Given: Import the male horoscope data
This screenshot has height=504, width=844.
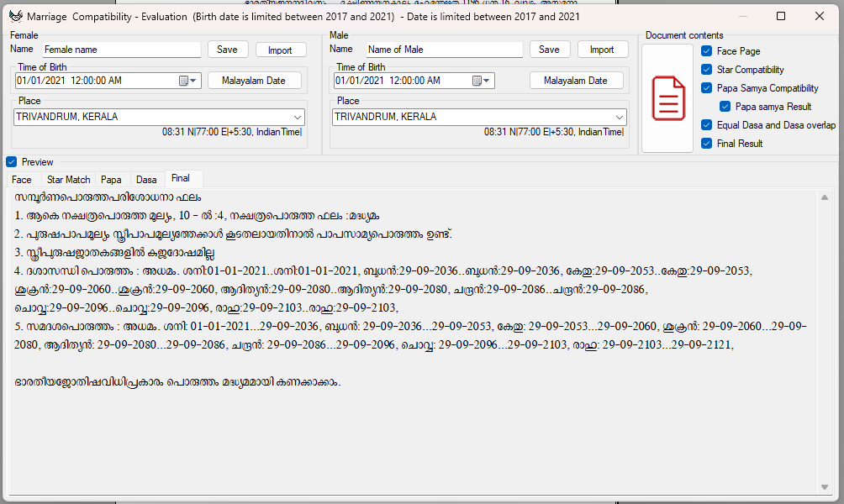Looking at the screenshot, I should click(603, 50).
